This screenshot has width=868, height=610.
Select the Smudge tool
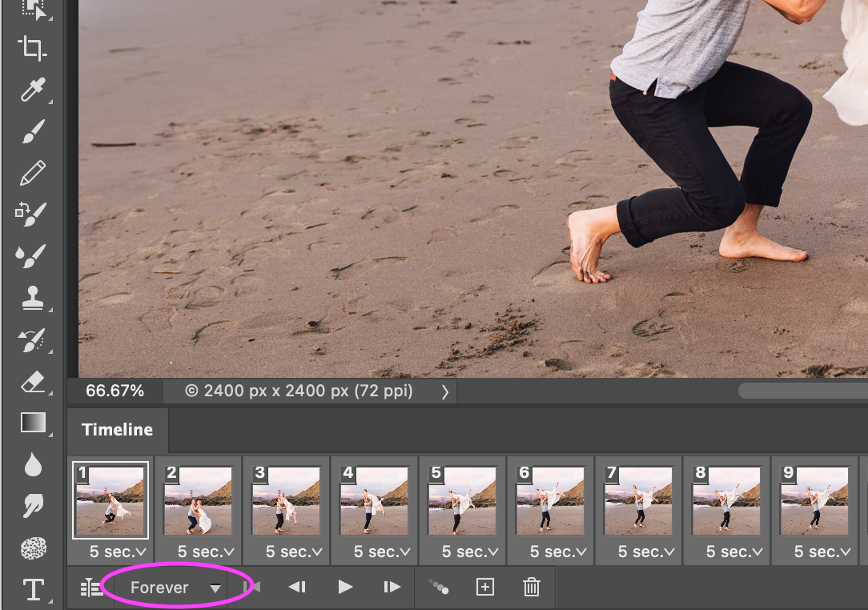pos(32,507)
